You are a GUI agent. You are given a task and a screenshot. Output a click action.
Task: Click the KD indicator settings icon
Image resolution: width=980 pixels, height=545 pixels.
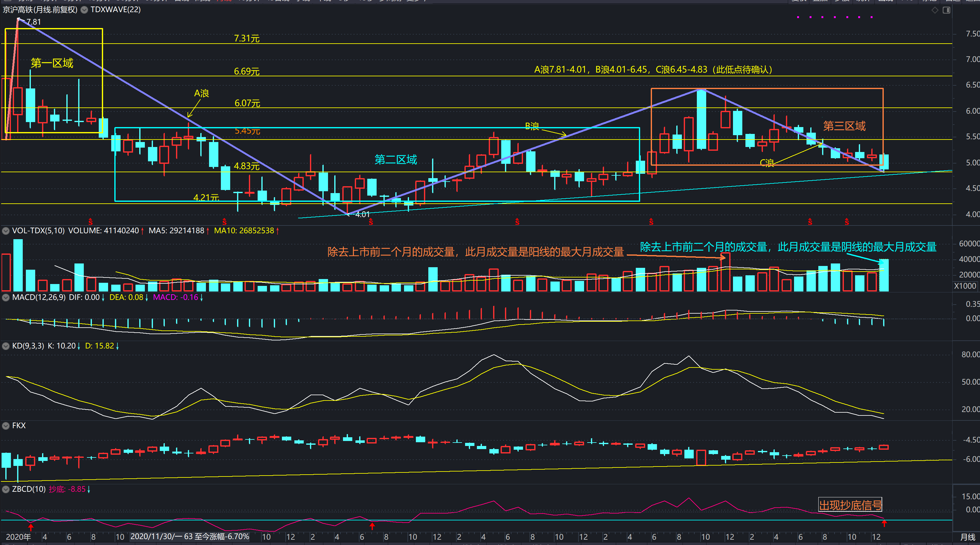(x=6, y=346)
